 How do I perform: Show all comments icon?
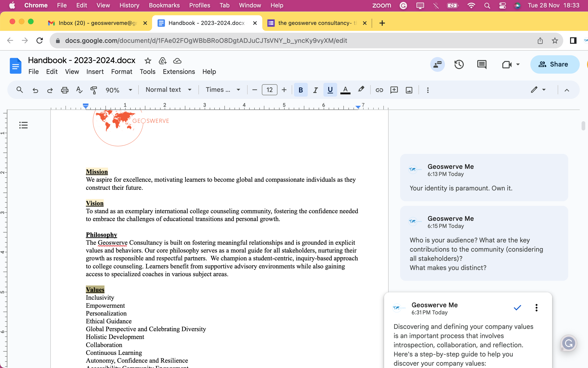tap(481, 65)
